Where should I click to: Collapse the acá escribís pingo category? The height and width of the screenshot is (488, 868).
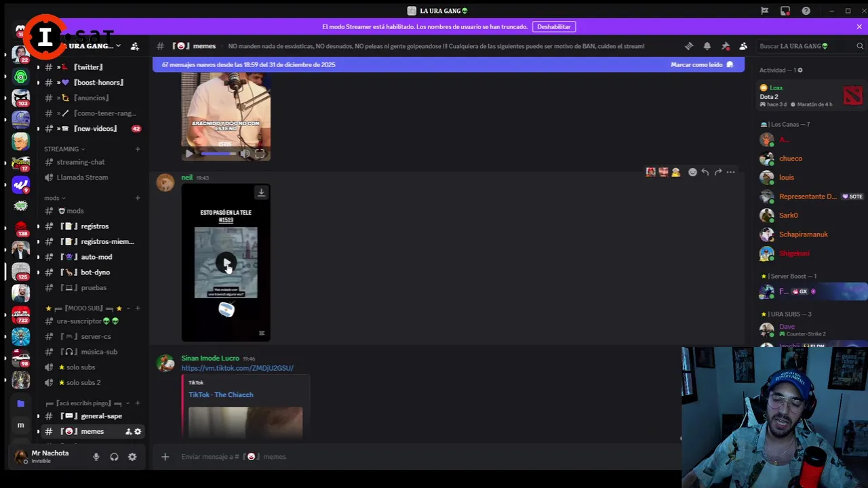tap(88, 403)
